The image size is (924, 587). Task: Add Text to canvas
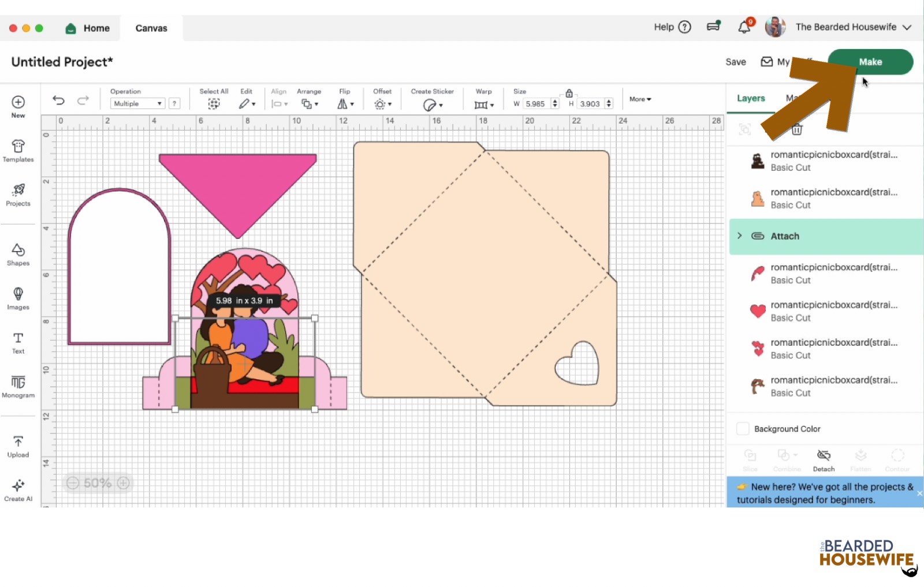pyautogui.click(x=18, y=342)
